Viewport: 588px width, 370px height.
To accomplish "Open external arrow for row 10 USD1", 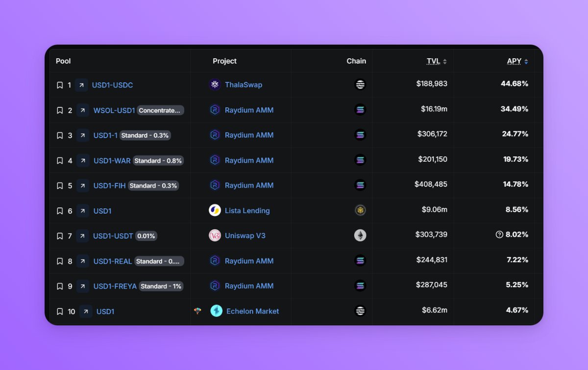I will point(86,311).
